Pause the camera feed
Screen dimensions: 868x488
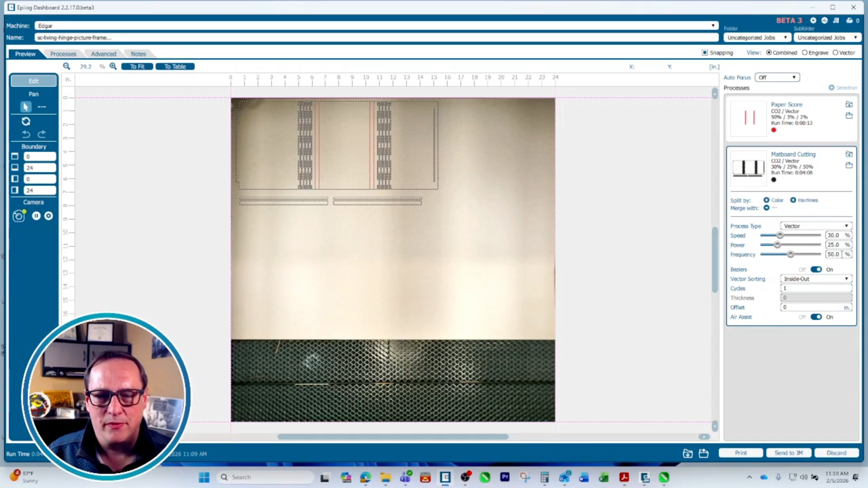point(36,216)
